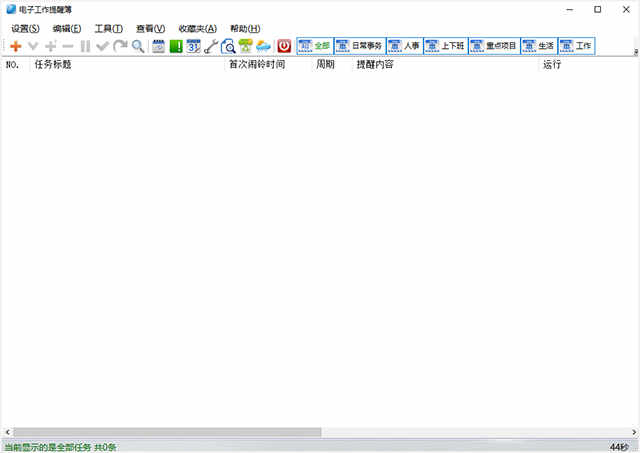This screenshot has width=640, height=453.
Task: Open the 收藏夹(A) menu
Action: click(197, 28)
